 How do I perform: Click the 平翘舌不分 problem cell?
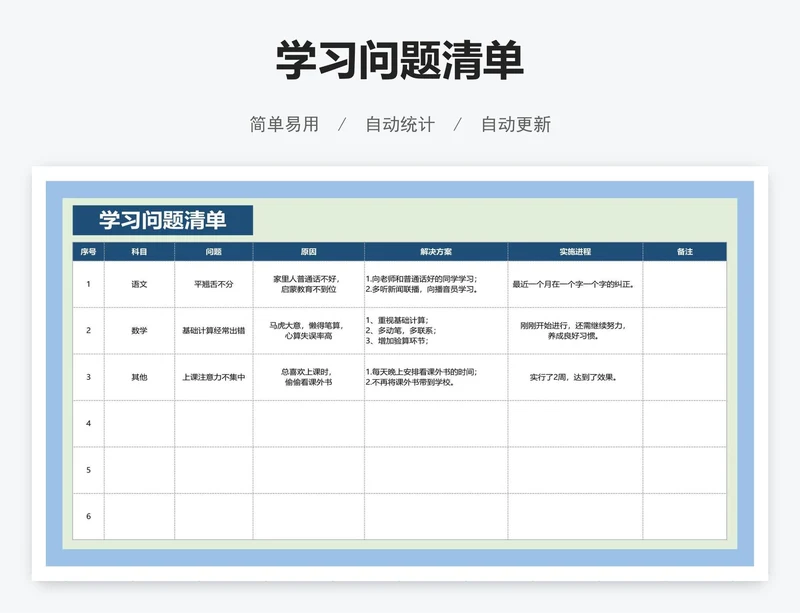click(x=214, y=284)
